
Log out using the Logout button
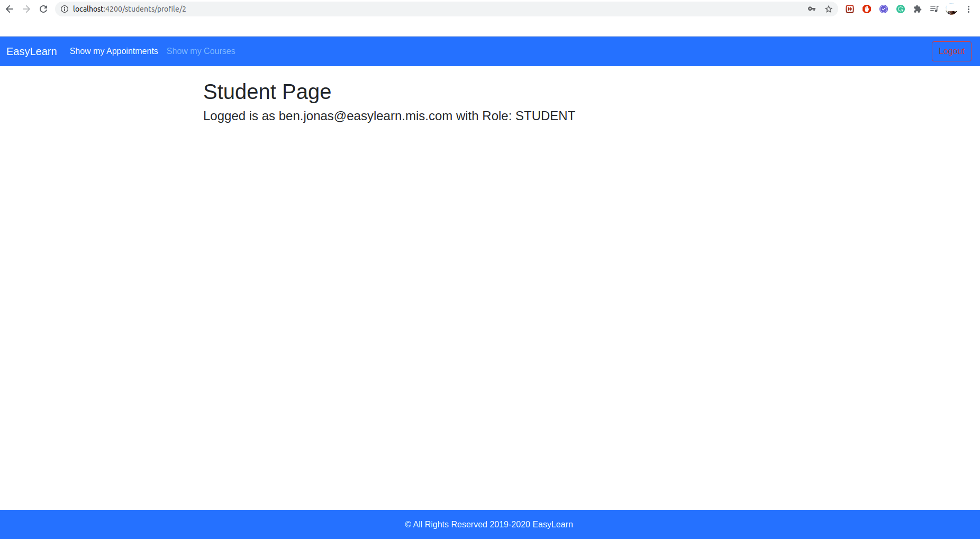point(951,51)
